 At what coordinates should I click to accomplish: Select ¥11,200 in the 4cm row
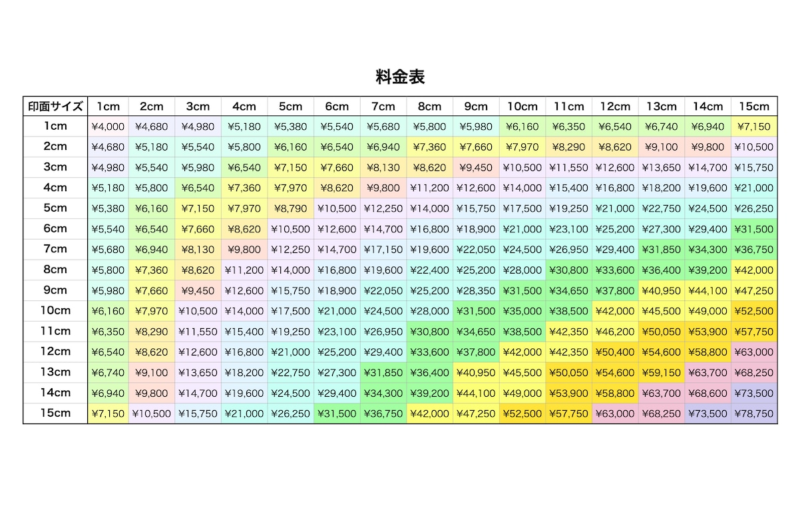[x=429, y=188]
